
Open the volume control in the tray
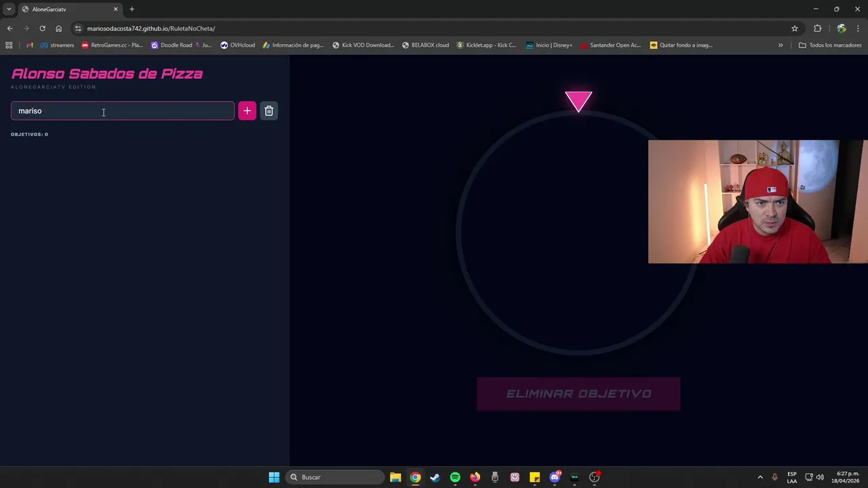pyautogui.click(x=820, y=477)
